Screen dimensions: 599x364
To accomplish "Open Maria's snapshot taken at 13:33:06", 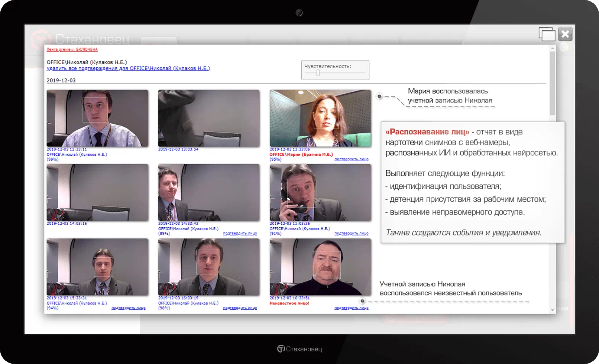I will coord(320,118).
